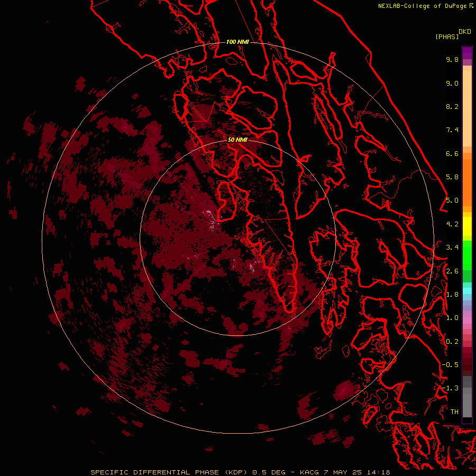The image size is (476, 476).
Task: Click the -0.5 legend value
Action: tap(450, 365)
